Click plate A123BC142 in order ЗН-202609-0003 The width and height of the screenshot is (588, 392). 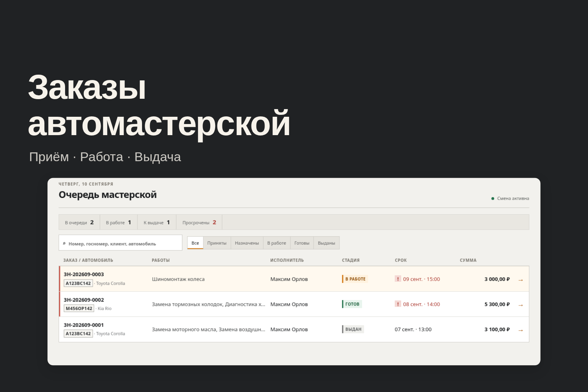78,283
